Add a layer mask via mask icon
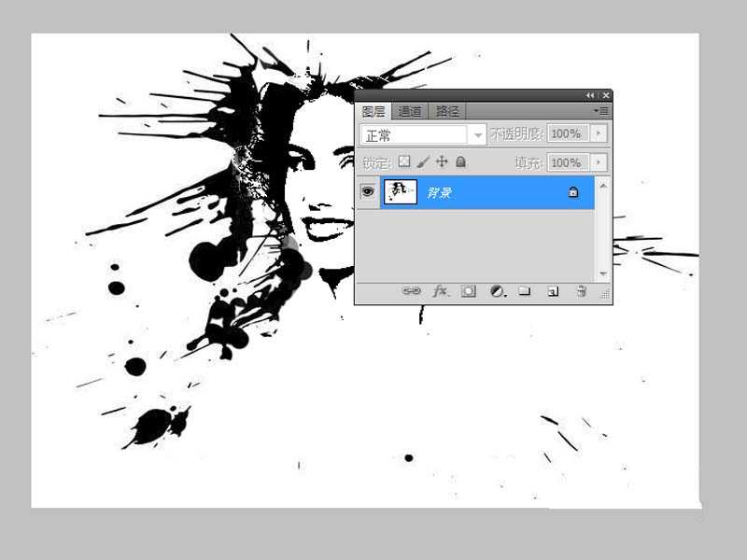 pos(469,291)
